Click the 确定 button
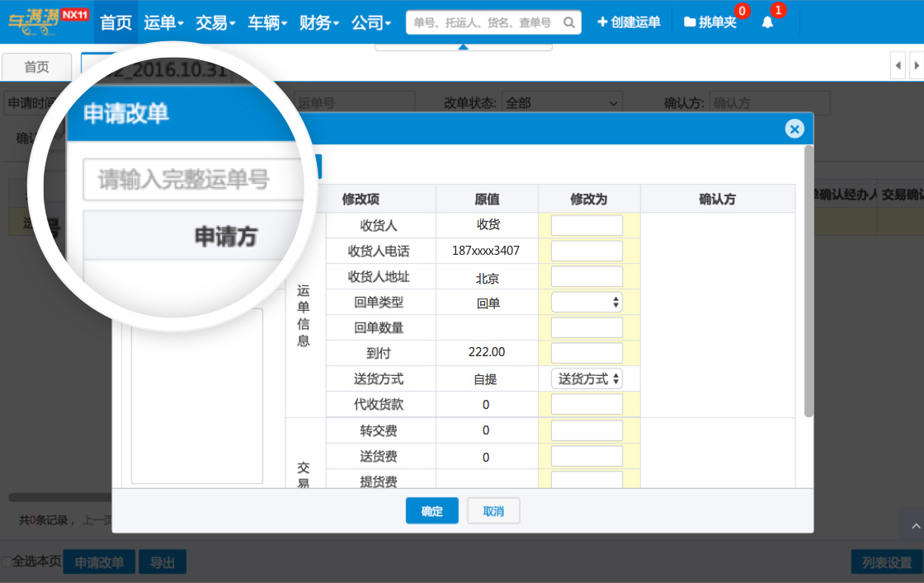 click(431, 511)
